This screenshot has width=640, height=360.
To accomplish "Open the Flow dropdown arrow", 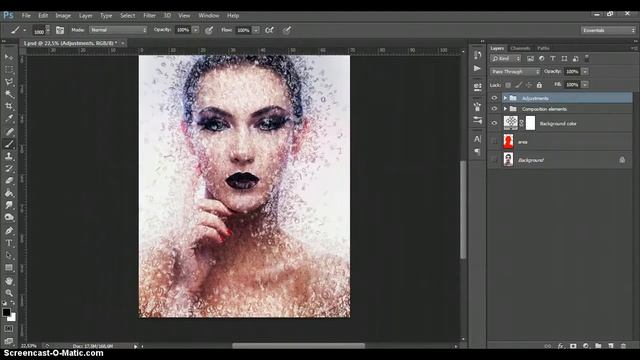I will click(256, 30).
